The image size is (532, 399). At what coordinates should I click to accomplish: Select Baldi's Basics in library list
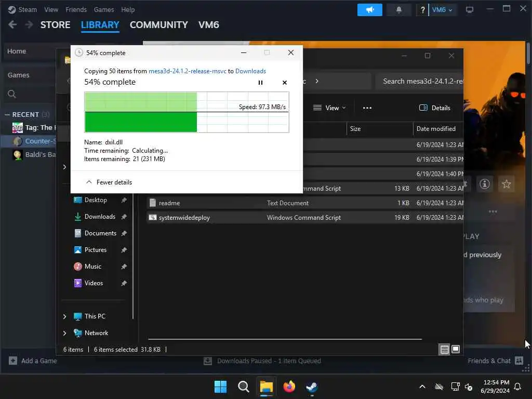pyautogui.click(x=34, y=155)
